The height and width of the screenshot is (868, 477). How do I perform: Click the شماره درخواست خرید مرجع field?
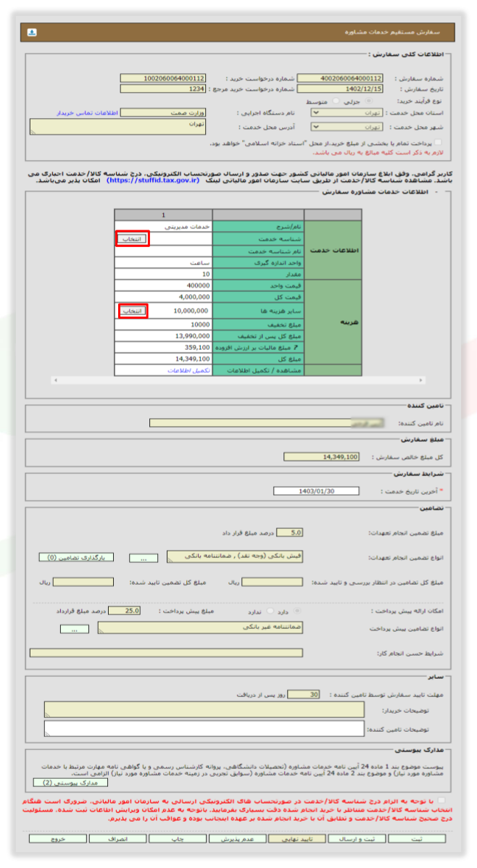click(x=163, y=88)
